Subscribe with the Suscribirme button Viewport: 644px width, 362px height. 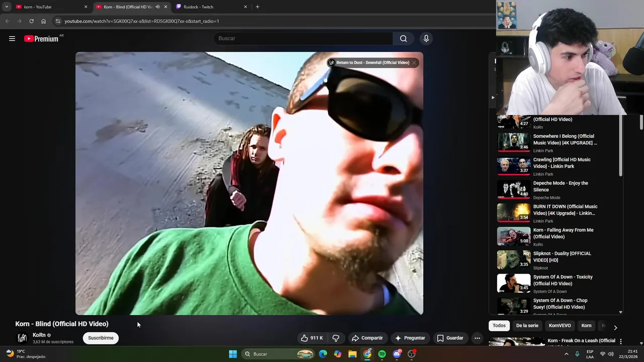coord(101,338)
